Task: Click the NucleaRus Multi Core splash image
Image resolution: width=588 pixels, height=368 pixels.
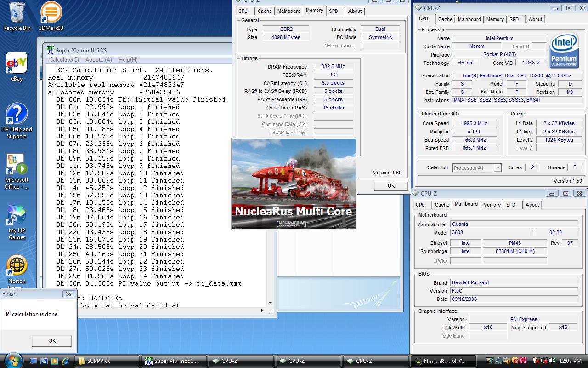Action: click(294, 184)
